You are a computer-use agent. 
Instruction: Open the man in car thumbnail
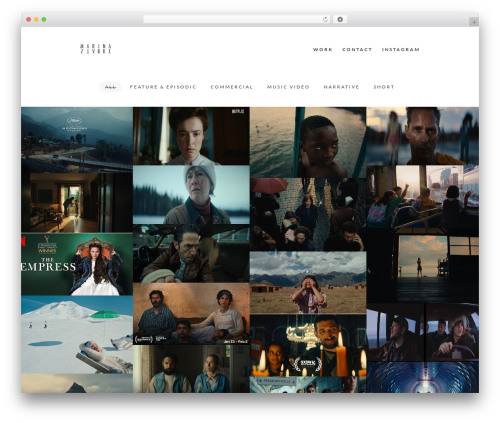click(x=191, y=253)
